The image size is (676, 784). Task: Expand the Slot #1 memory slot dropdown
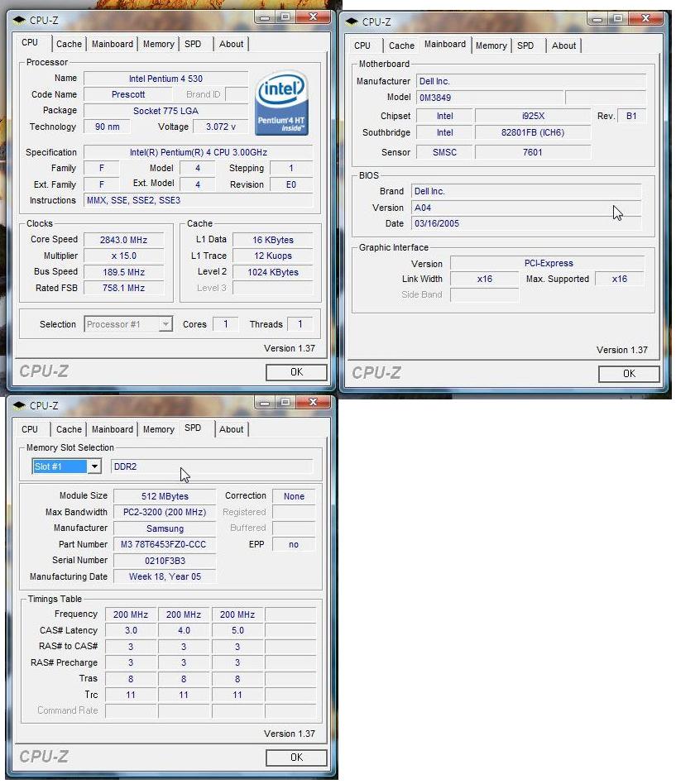tap(94, 466)
